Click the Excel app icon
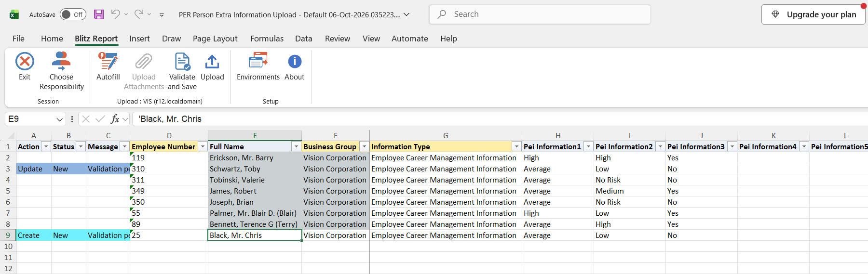This screenshot has height=274, width=868. (x=14, y=14)
